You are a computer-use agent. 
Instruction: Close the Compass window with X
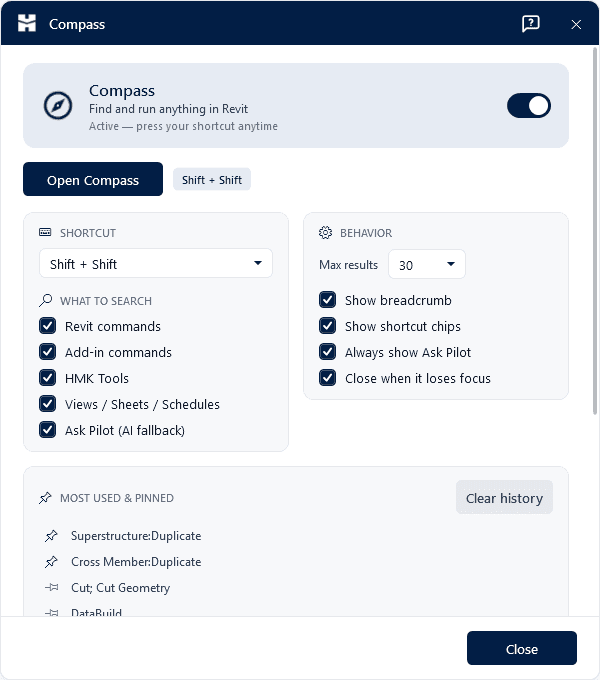coord(576,24)
